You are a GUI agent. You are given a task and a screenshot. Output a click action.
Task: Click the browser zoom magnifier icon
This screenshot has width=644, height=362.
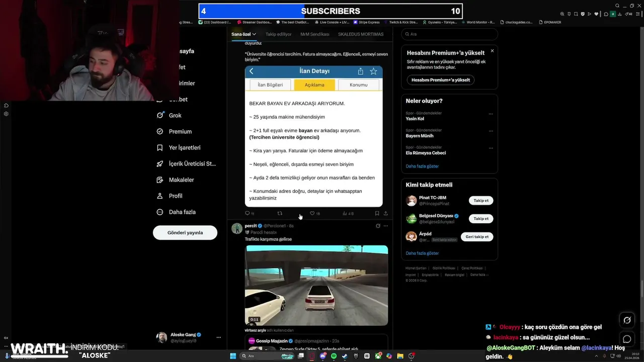tap(563, 14)
